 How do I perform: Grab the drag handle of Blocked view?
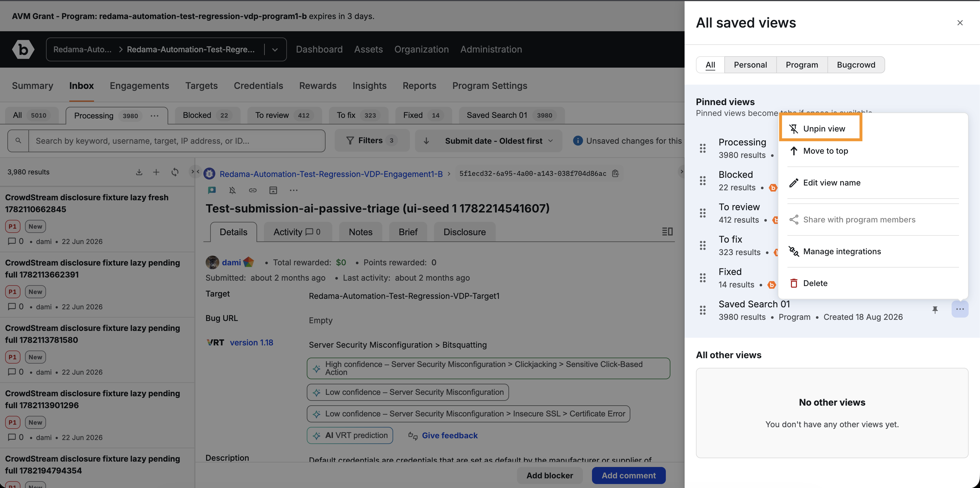coord(703,181)
